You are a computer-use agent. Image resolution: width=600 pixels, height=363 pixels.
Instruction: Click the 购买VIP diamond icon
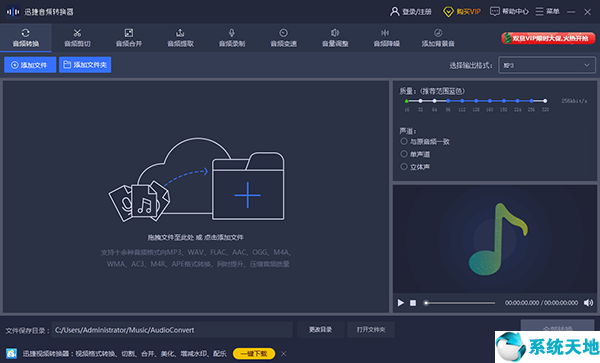(448, 11)
